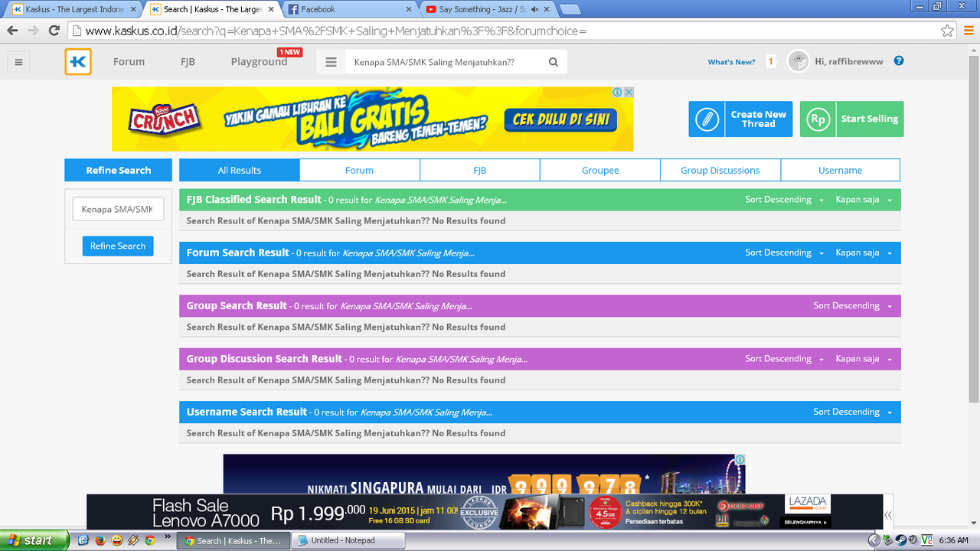
Task: Click Hi, raffibrewww username link
Action: tap(848, 61)
